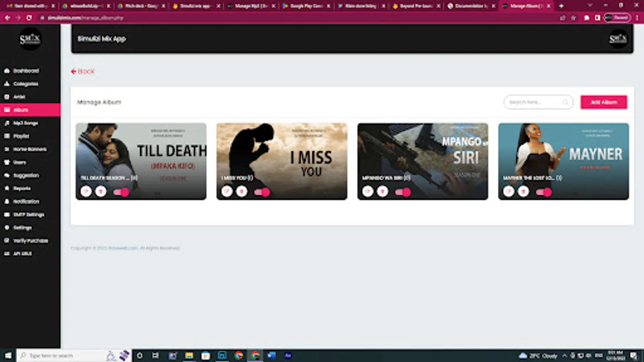644x362 pixels.
Task: Open Home Banners in the sidebar
Action: pos(26,149)
